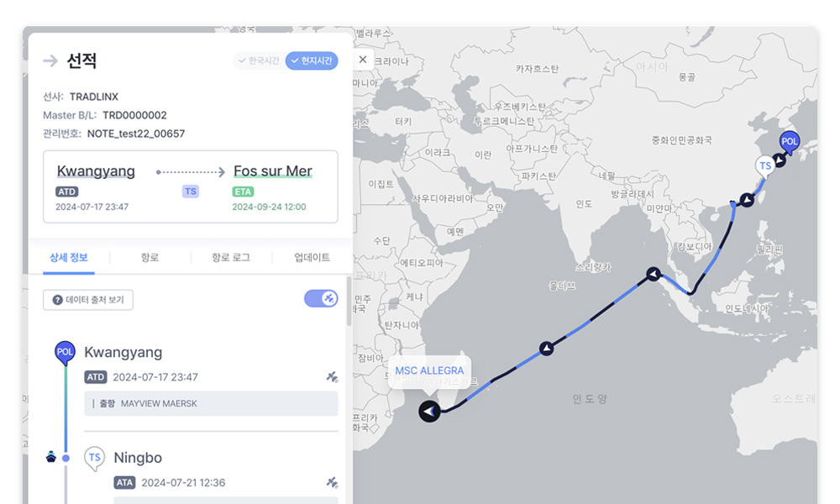Click the ship icon on the timeline
840x504 pixels.
(x=51, y=457)
